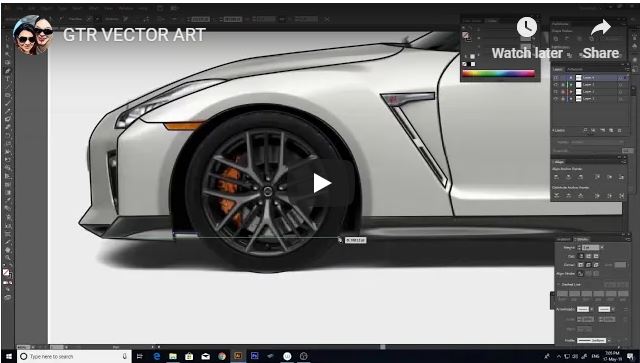Toggle the lock on Layer 3
The height and width of the screenshot is (363, 640).
point(563,85)
